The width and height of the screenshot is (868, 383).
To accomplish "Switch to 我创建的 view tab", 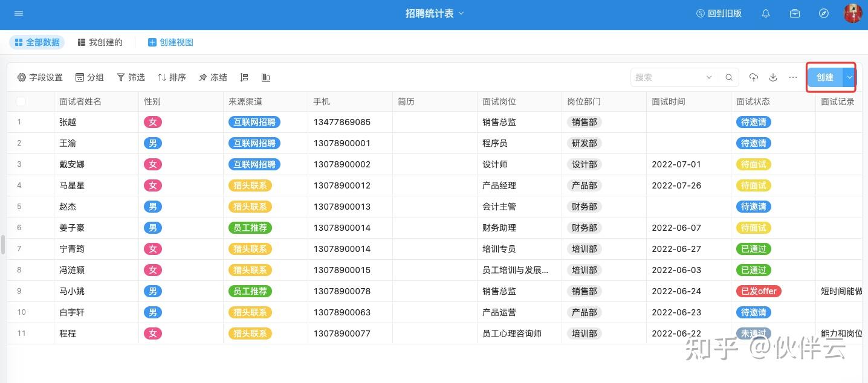I will point(100,42).
